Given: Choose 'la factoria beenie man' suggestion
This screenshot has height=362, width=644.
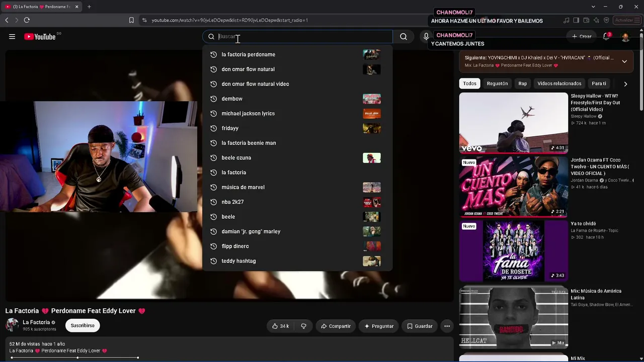Looking at the screenshot, I should tap(297, 143).
